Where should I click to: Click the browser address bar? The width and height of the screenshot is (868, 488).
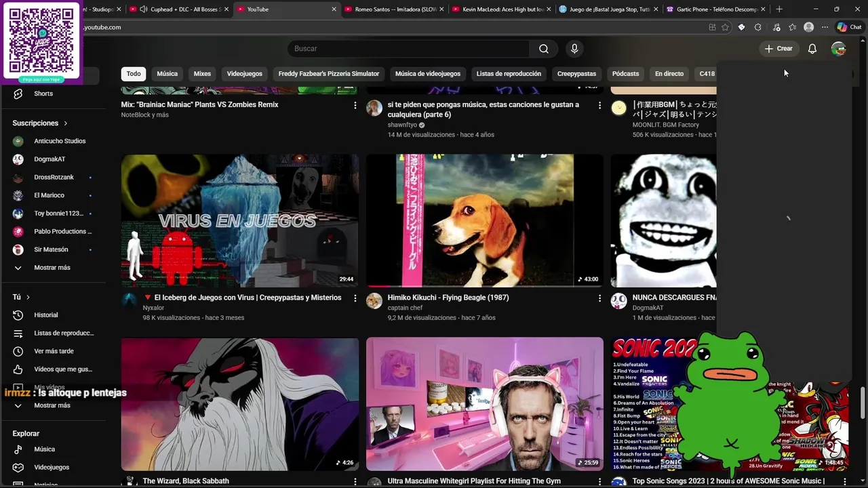[393, 27]
